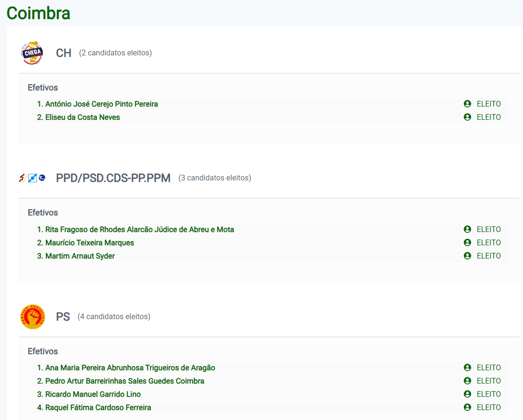The width and height of the screenshot is (523, 420).
Task: Click person icon beside Eliseu da Costa Neves
Action: (467, 117)
